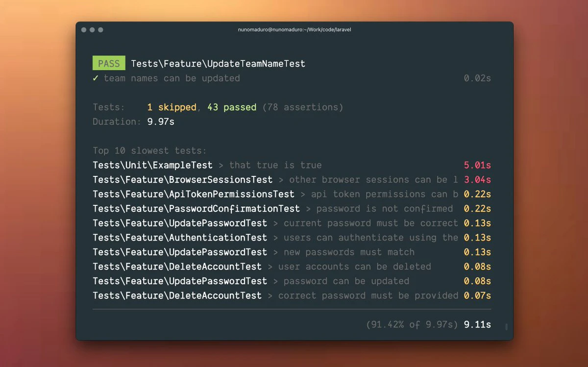Click 'new passwords must match' description
The image size is (588, 367).
349,252
